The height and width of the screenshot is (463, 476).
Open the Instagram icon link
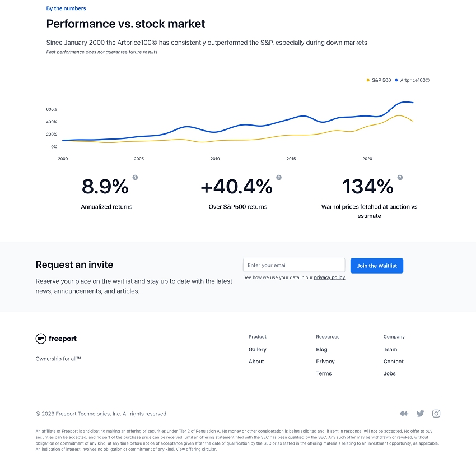pos(436,414)
